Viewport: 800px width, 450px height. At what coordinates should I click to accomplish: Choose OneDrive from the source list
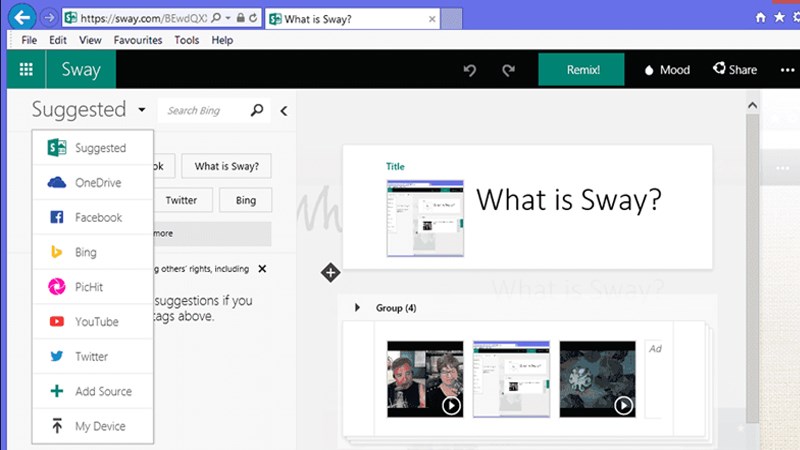[93, 182]
